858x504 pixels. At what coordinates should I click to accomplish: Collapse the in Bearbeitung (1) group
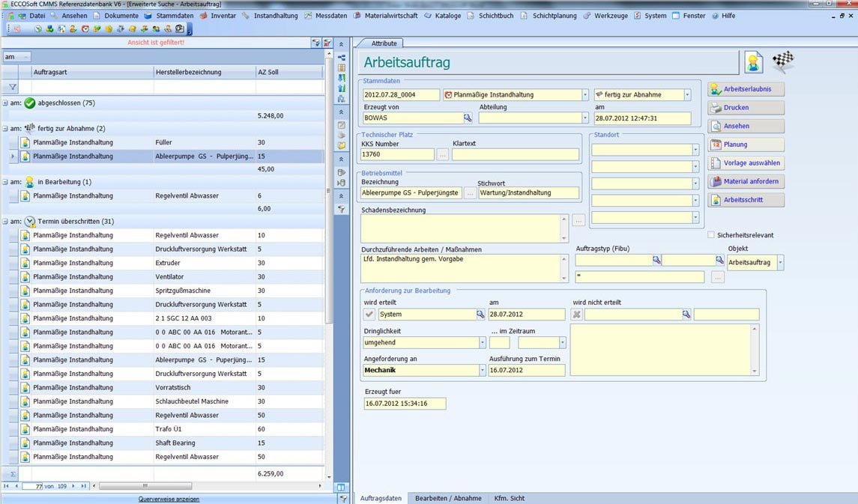(x=5, y=182)
